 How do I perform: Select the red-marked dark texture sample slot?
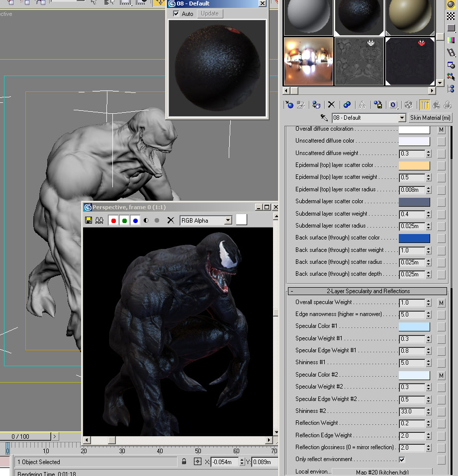[410, 61]
